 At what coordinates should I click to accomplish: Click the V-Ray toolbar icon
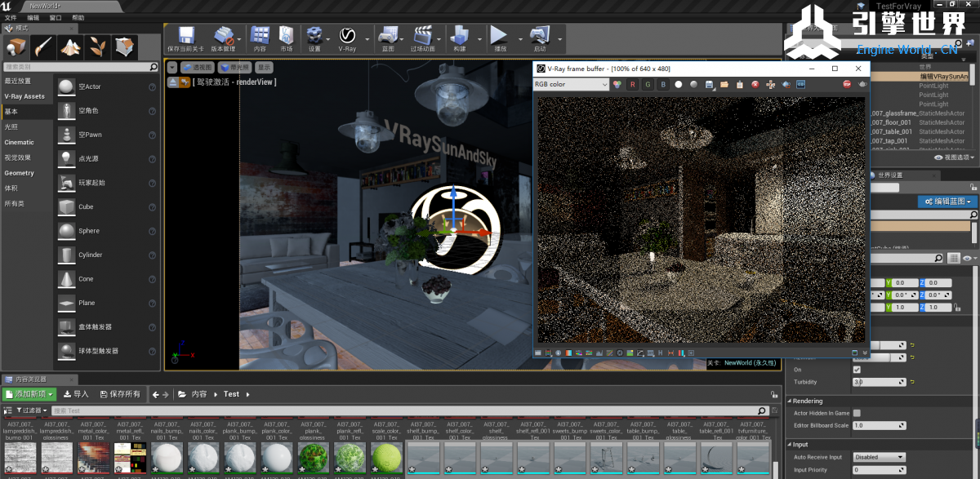point(347,39)
